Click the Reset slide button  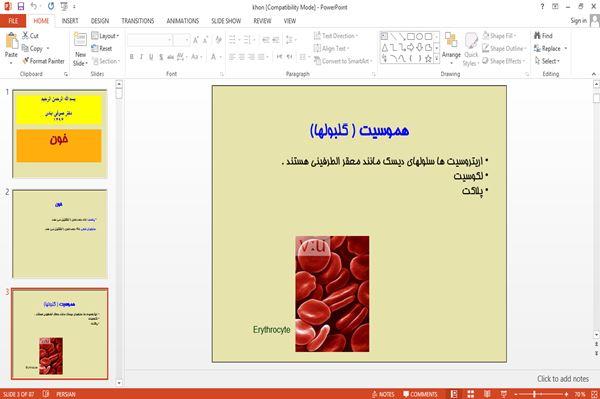[102, 49]
